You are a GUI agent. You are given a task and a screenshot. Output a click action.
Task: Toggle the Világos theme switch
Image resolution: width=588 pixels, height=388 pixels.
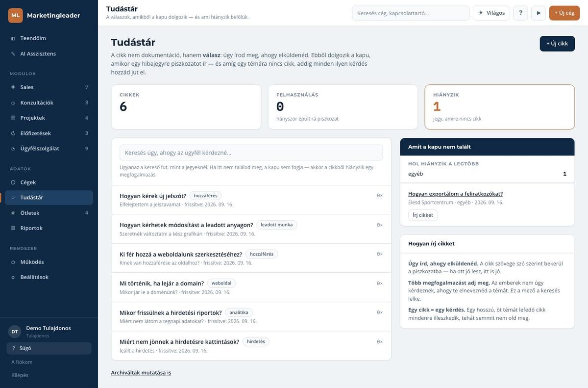(491, 13)
